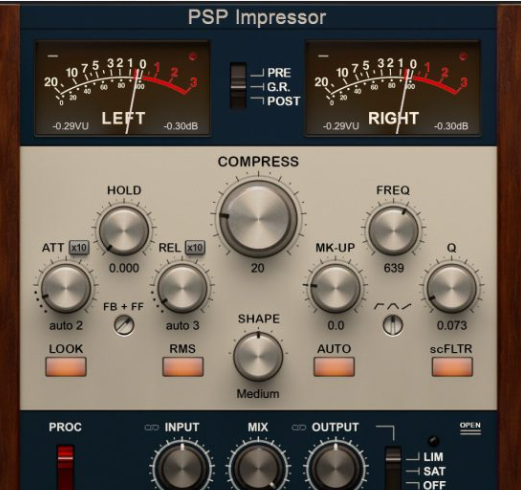521x490 pixels.
Task: Click the LEFT meter -0.29VU readout
Action: (70, 126)
